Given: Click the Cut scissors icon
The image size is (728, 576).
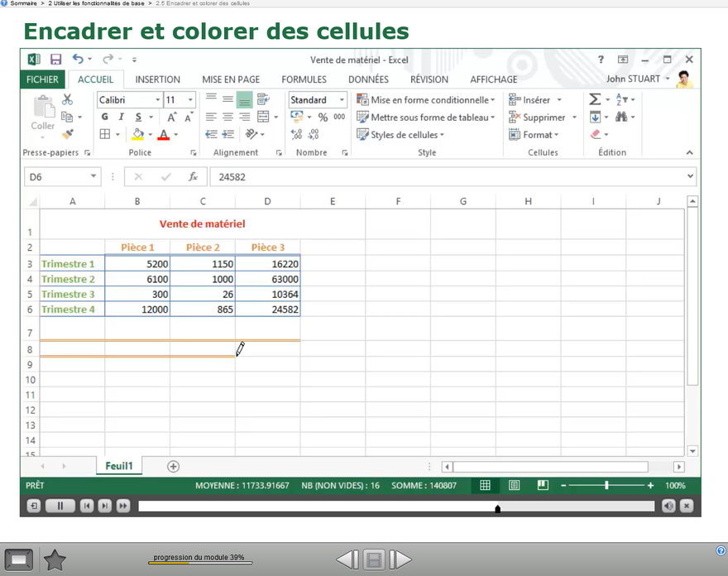Looking at the screenshot, I should click(x=68, y=99).
